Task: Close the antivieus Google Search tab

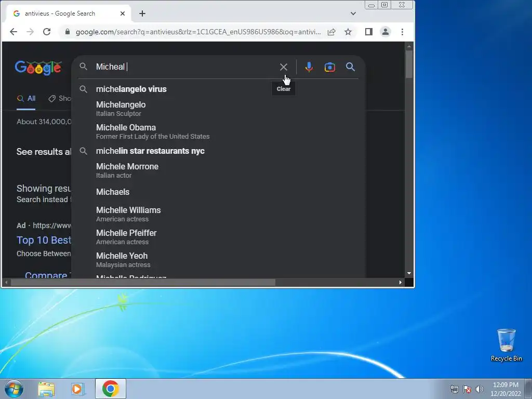Action: [x=123, y=14]
